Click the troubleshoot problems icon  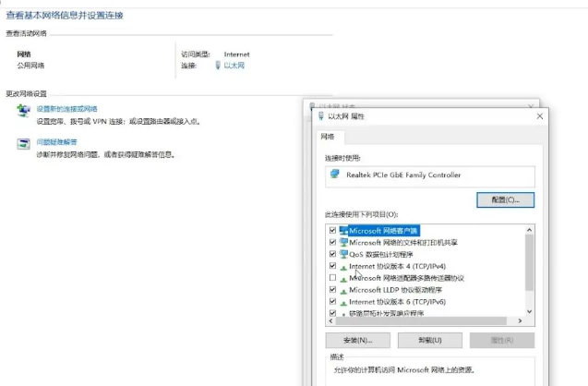pyautogui.click(x=23, y=144)
